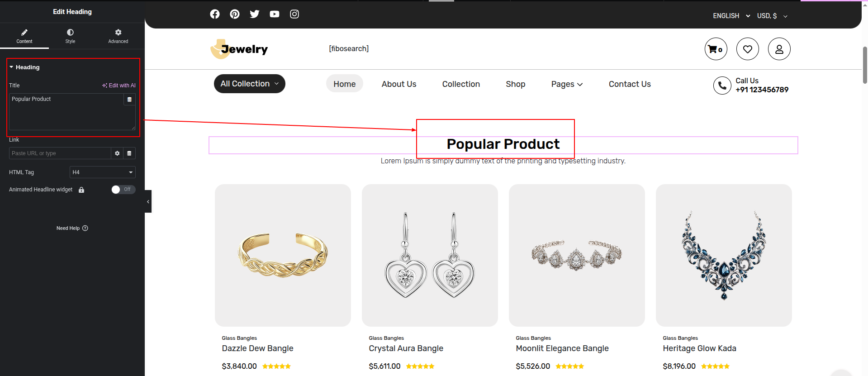The width and height of the screenshot is (868, 376).
Task: Open the ENGLISH language selector
Action: point(731,16)
